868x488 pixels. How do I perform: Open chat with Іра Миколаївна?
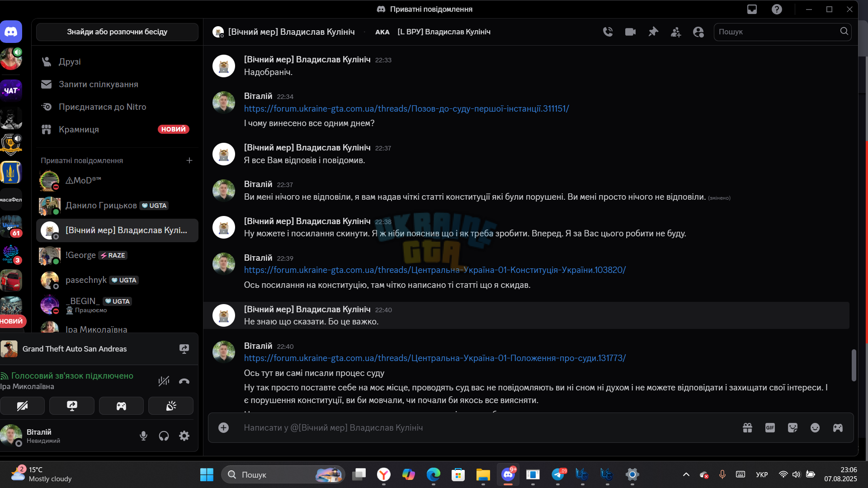pos(117,328)
